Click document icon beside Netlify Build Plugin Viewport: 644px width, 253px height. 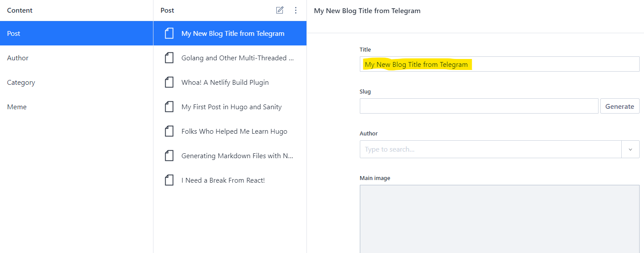coord(169,82)
